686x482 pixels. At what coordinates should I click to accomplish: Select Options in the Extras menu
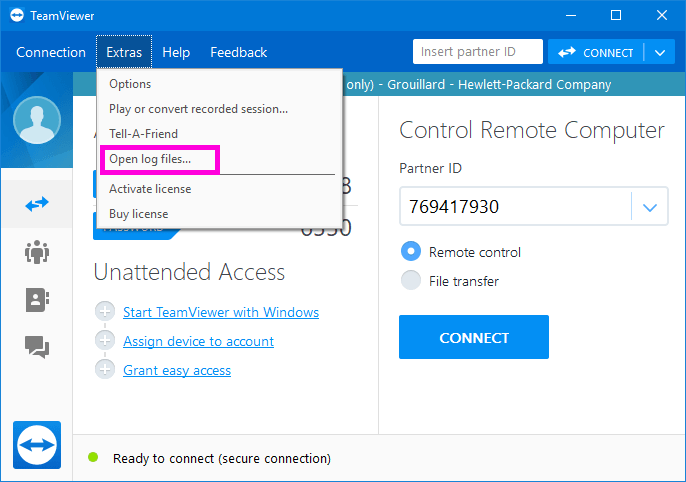pyautogui.click(x=130, y=84)
